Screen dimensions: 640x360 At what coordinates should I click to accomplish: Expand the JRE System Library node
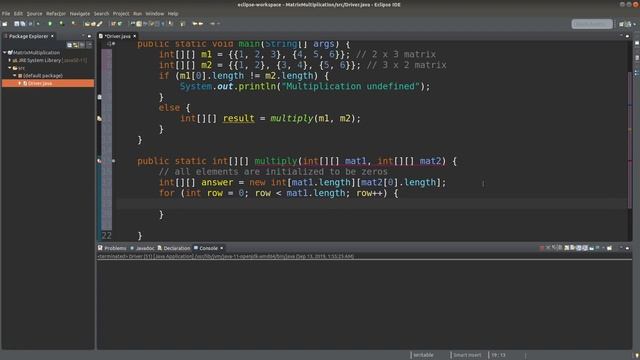click(x=10, y=60)
